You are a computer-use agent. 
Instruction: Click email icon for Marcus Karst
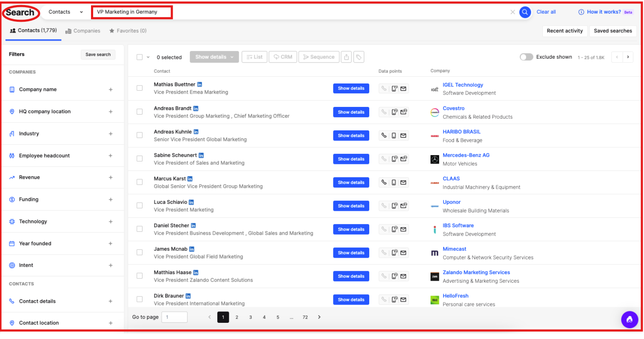[403, 182]
